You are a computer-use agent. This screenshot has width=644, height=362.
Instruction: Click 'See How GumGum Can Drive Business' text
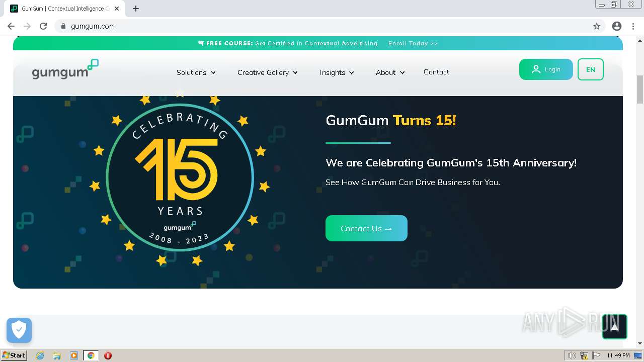click(x=413, y=182)
